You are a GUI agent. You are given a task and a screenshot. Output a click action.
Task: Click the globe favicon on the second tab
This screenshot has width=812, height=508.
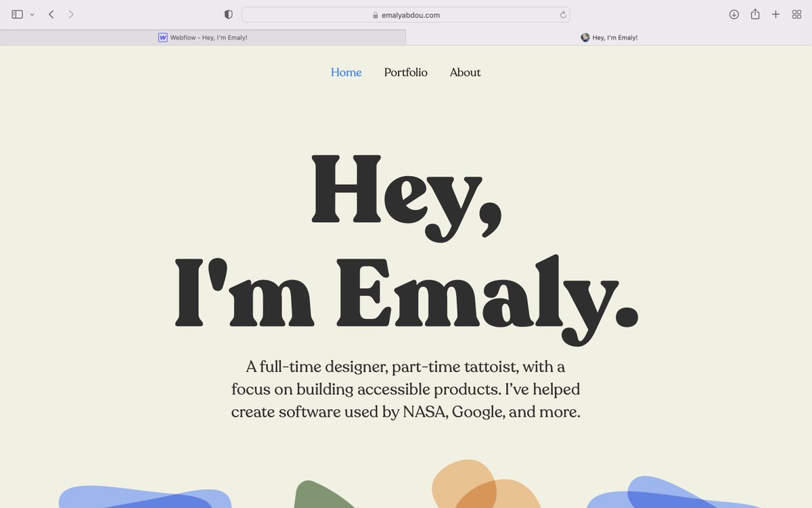coord(585,37)
